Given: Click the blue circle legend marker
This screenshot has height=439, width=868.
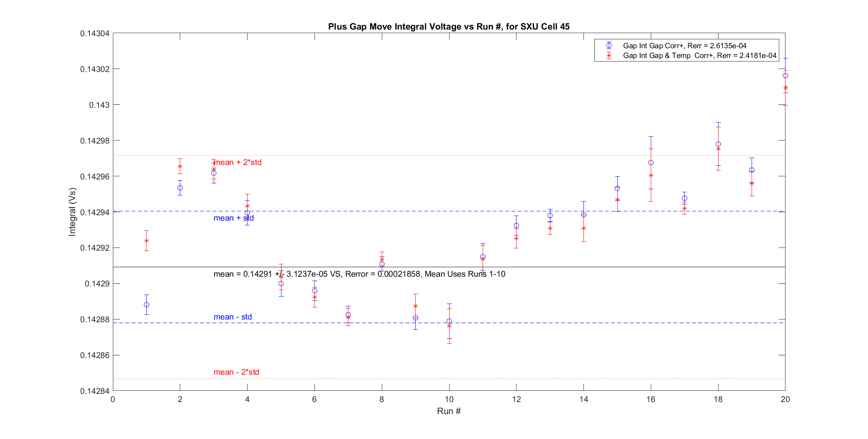Looking at the screenshot, I should (x=609, y=46).
